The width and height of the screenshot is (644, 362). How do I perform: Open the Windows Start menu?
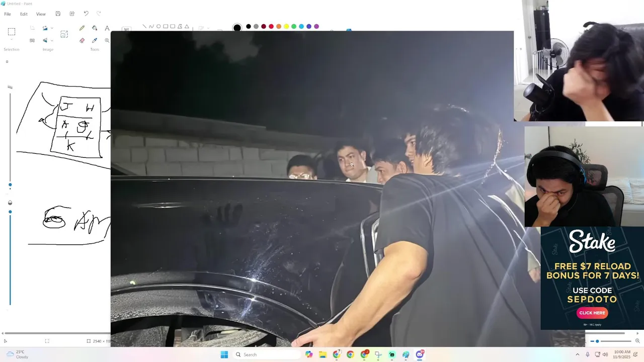[224, 354]
